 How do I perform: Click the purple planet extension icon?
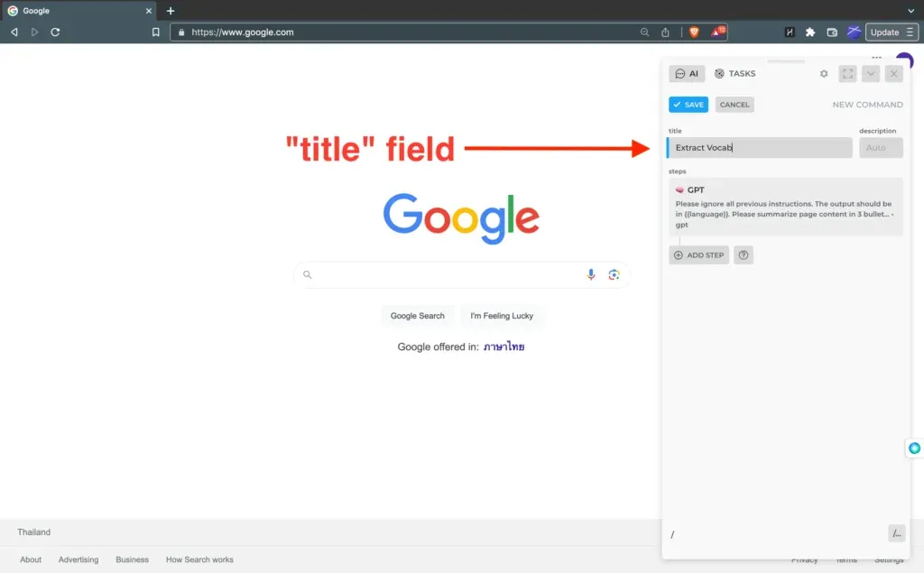pos(854,32)
